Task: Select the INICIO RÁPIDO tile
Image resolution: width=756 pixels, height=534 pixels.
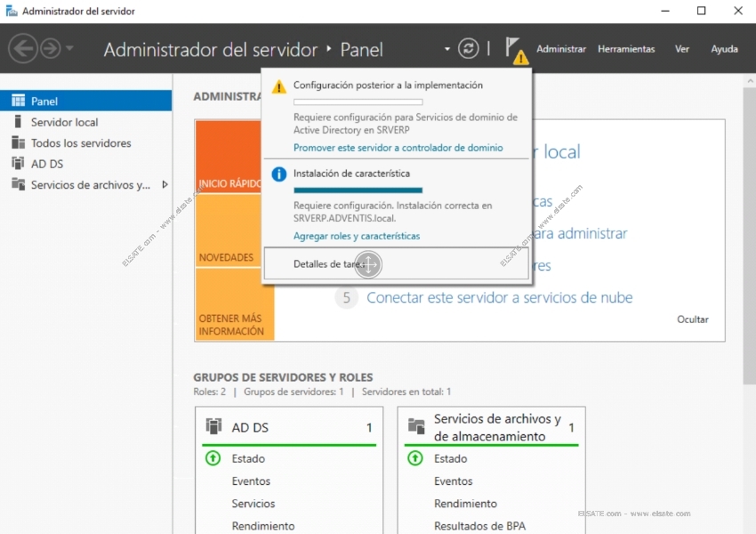Action: pyautogui.click(x=228, y=157)
